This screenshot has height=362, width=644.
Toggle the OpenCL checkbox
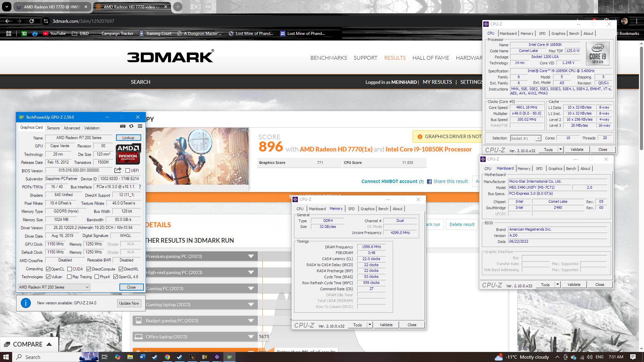[48, 269]
